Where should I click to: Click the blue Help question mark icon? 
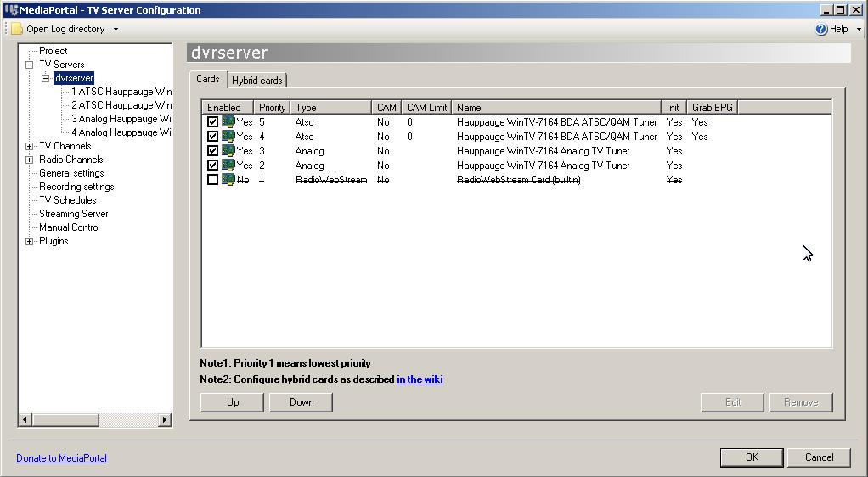(x=821, y=29)
